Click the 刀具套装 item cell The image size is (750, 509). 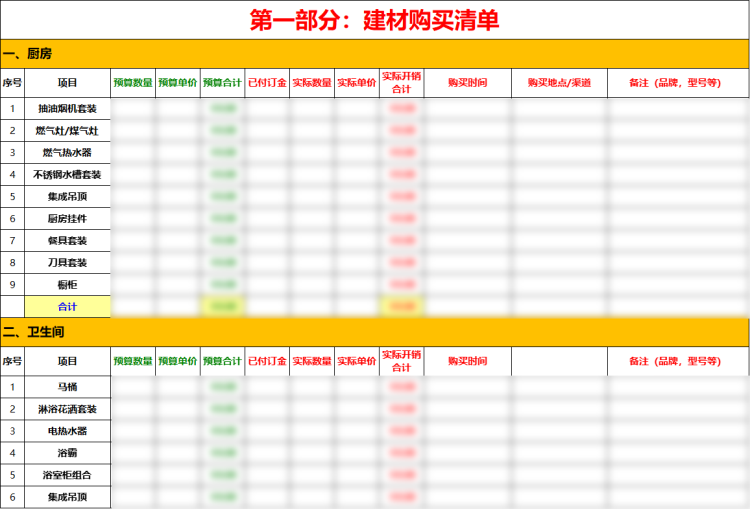click(67, 262)
